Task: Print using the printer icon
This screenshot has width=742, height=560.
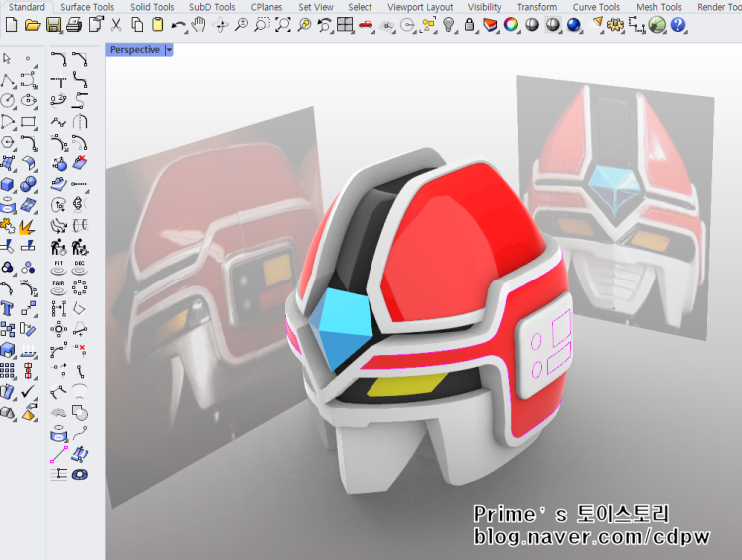Action: pyautogui.click(x=74, y=25)
